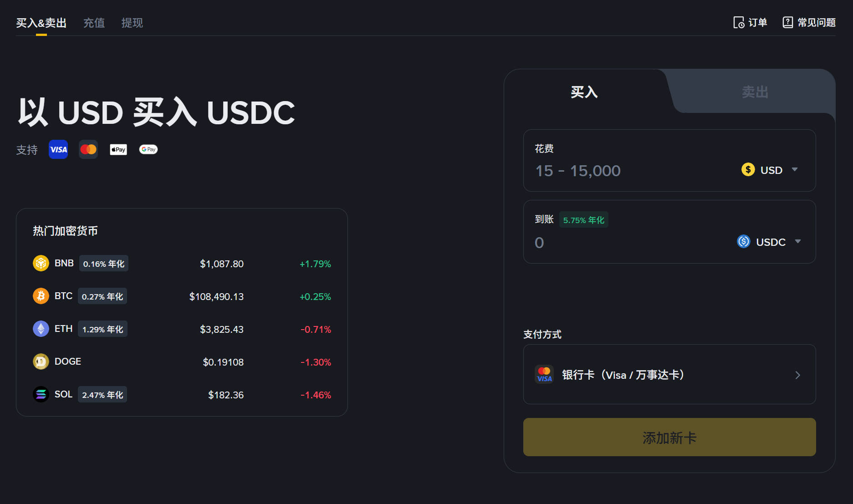Click the BNB coin icon
Image resolution: width=853 pixels, height=504 pixels.
(41, 263)
